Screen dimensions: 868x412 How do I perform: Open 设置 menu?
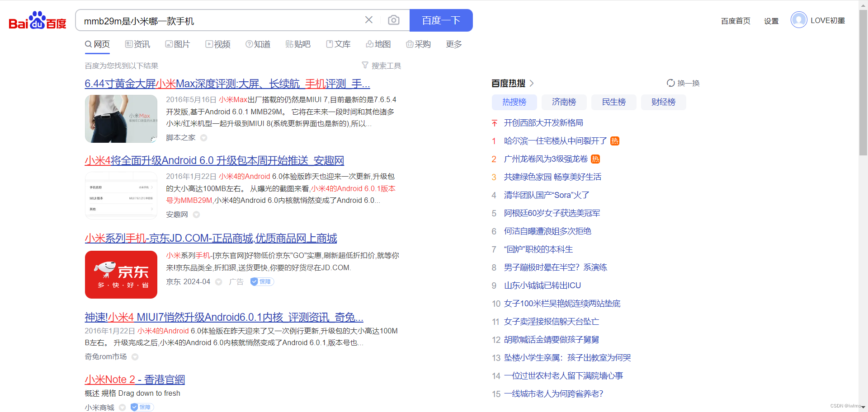click(x=771, y=21)
